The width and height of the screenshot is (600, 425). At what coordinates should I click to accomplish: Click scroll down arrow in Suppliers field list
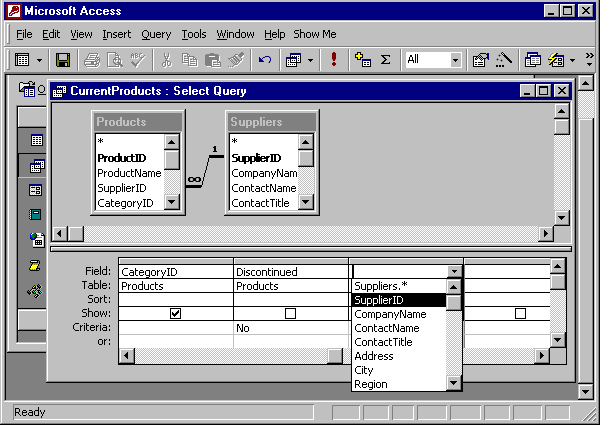coord(305,202)
